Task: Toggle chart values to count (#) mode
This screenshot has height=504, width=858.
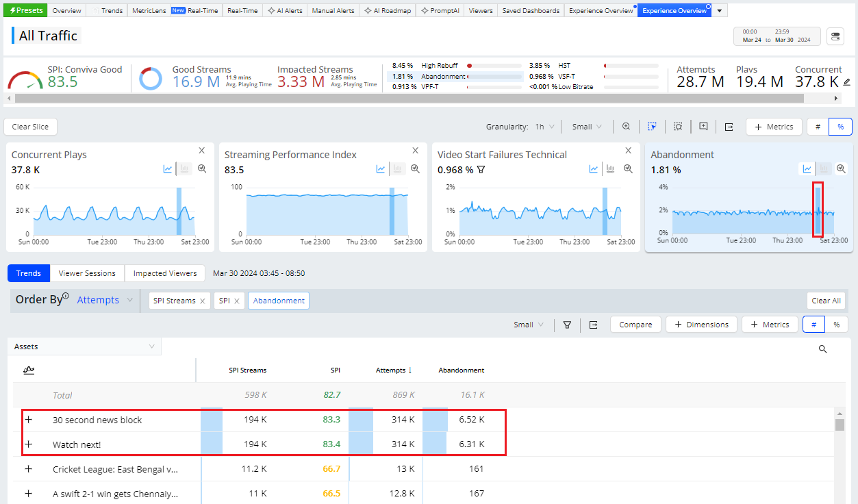Action: pyautogui.click(x=818, y=127)
